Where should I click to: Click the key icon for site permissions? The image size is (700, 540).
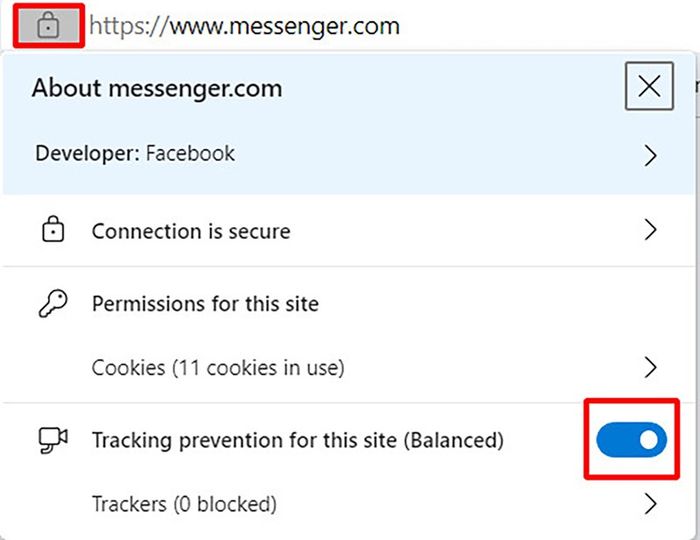click(x=52, y=304)
